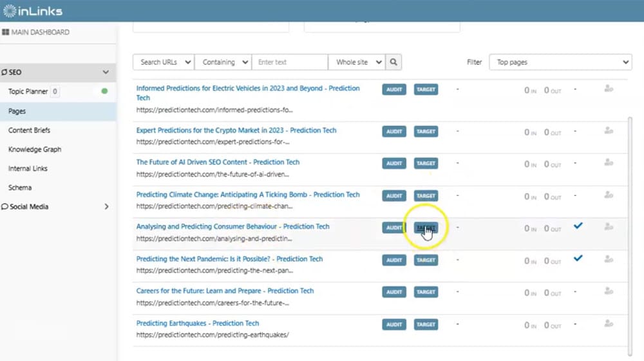Click Audit for Next Pandemic page
This screenshot has height=361, width=644.
pos(394,260)
